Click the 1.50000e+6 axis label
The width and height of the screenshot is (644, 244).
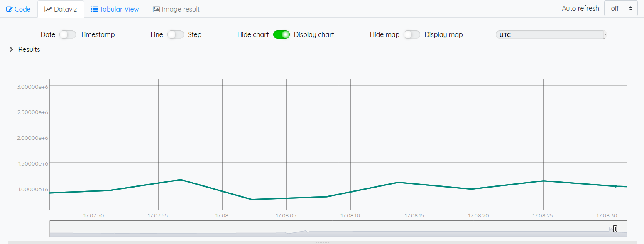pos(33,163)
